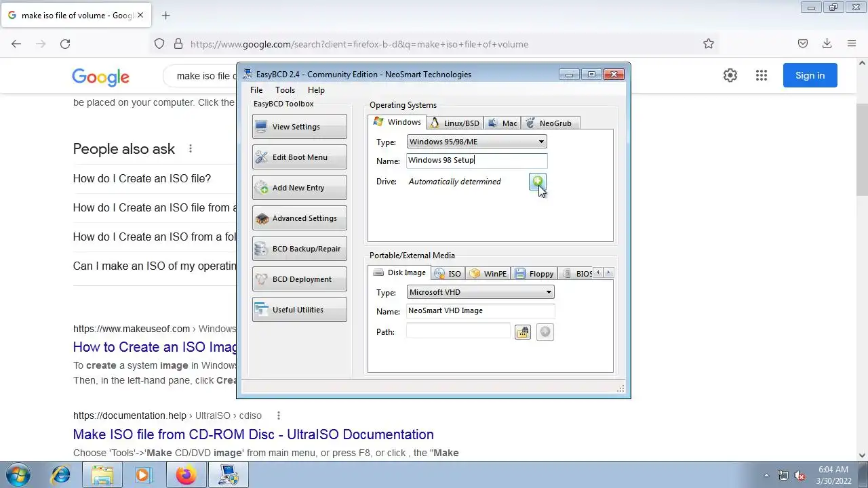Screen dimensions: 868x488
Task: Open a new Firefox tab
Action: tap(165, 15)
